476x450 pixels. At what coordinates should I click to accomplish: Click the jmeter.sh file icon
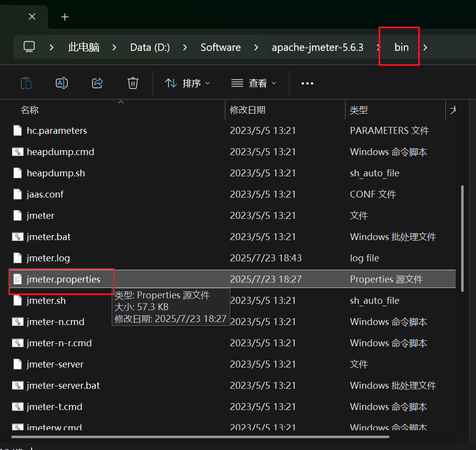coord(18,300)
